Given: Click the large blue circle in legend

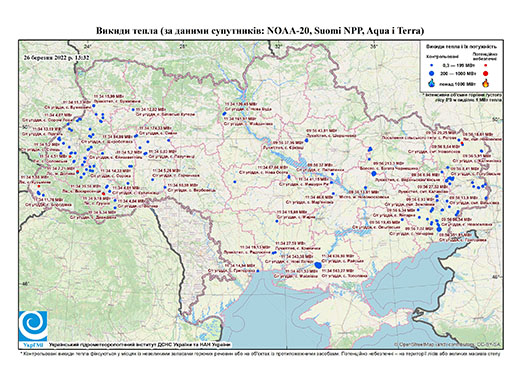Looking at the screenshot, I should (432, 73).
